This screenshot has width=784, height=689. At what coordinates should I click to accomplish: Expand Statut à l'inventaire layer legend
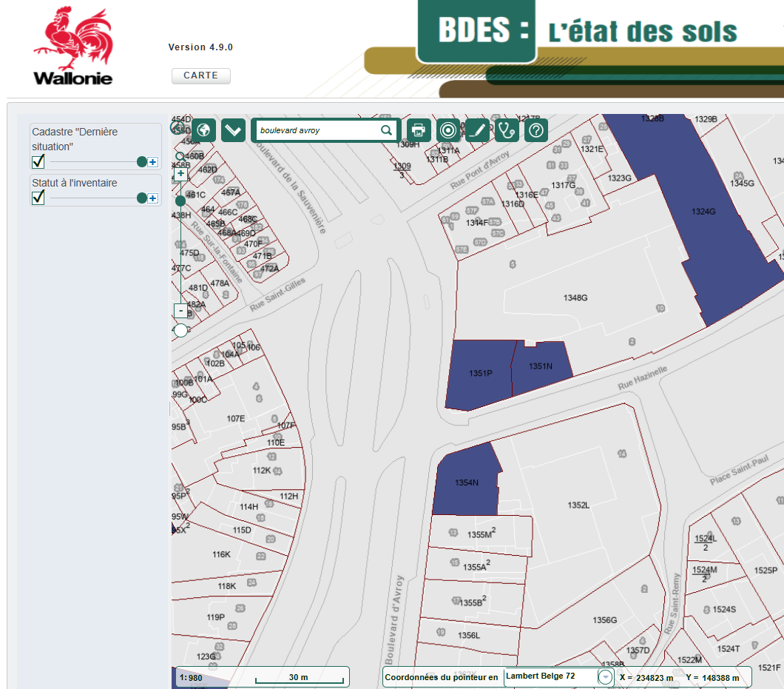152,198
